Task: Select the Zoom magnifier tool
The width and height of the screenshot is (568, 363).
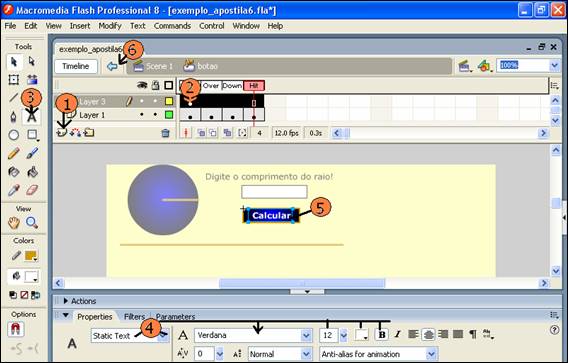Action: click(32, 222)
